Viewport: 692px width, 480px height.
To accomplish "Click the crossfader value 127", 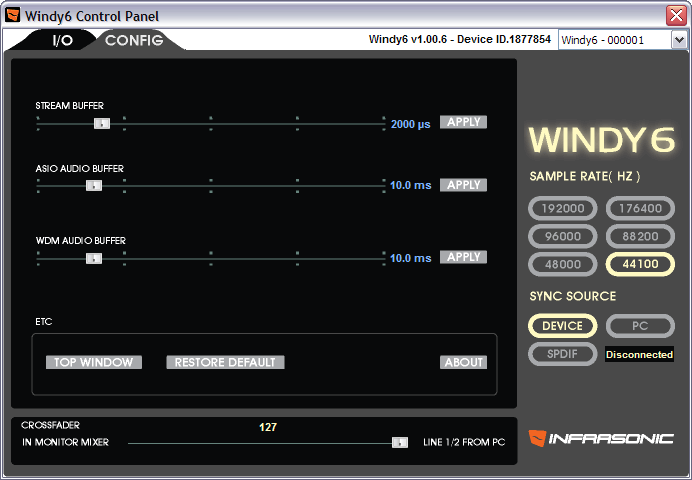I will [x=268, y=427].
